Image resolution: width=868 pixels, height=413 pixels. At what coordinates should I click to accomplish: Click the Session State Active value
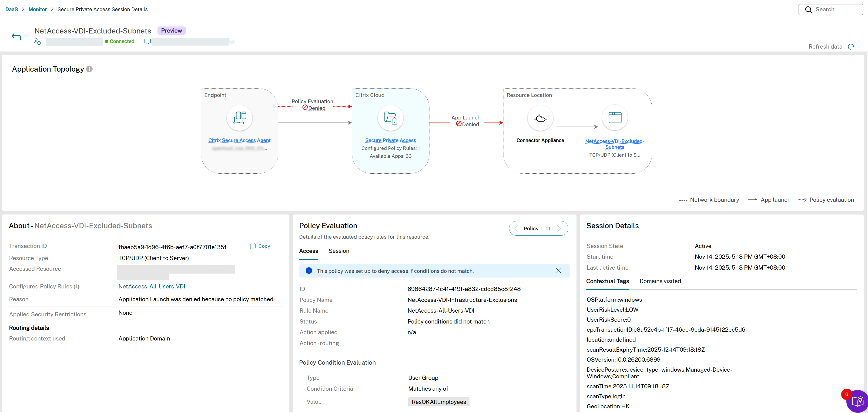[x=703, y=246]
